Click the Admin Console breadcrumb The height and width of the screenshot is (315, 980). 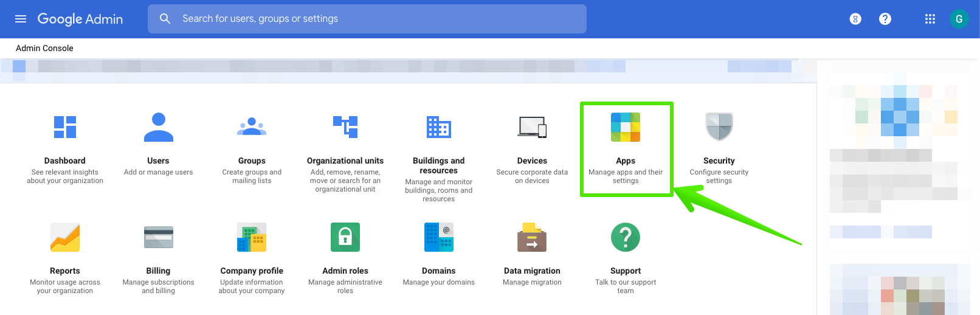(x=44, y=48)
